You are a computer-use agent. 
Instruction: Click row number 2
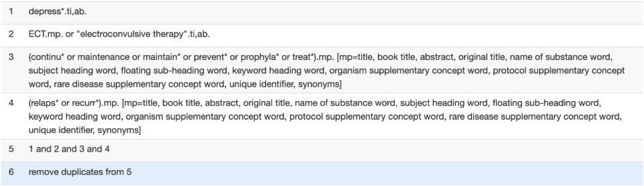(11, 34)
